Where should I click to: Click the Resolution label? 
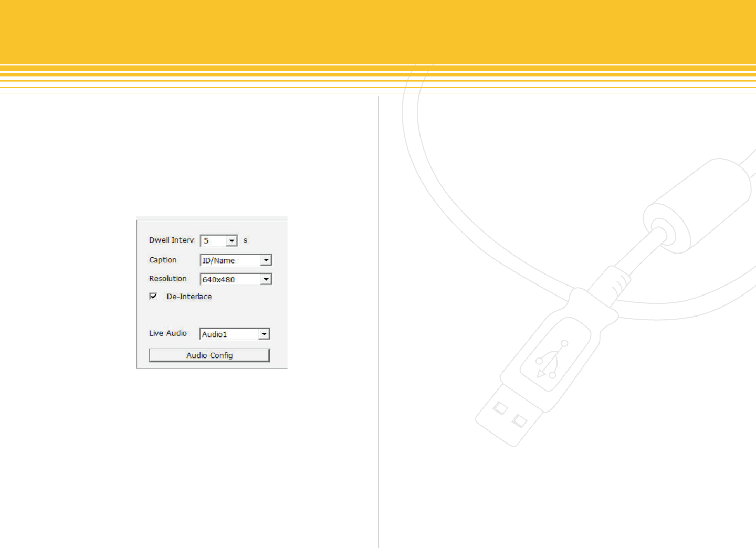[168, 279]
